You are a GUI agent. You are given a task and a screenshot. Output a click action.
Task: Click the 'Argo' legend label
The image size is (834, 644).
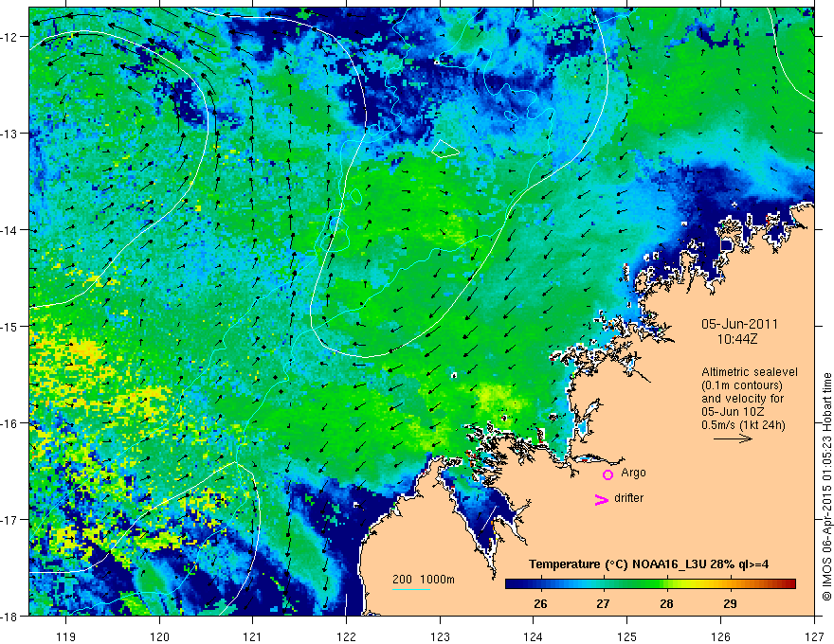633,473
